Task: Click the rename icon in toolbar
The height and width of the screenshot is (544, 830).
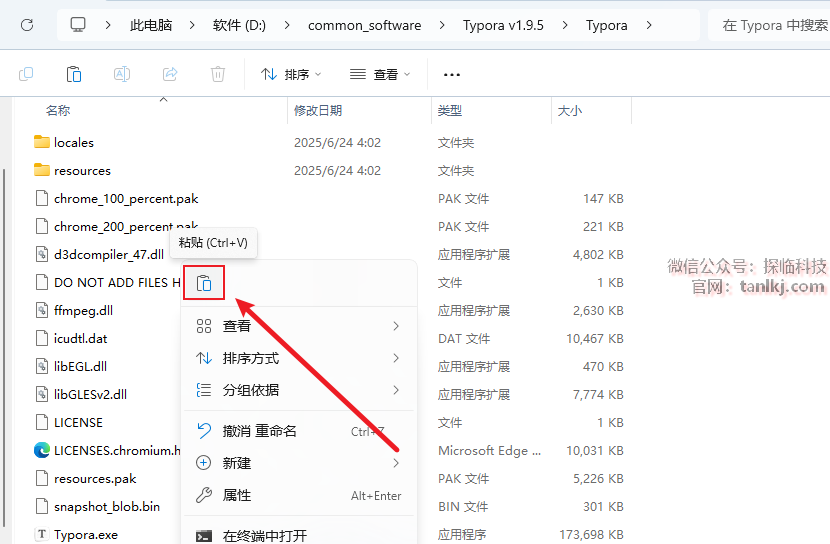Action: [122, 74]
